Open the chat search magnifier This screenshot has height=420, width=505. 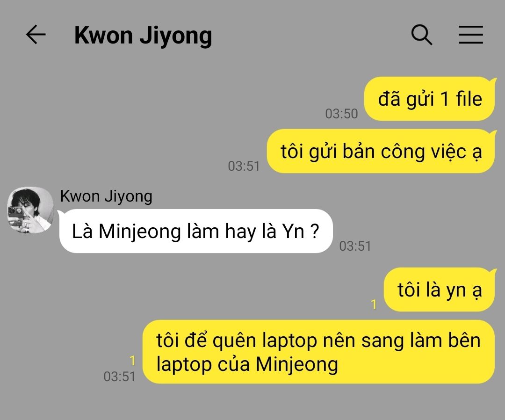pos(422,35)
